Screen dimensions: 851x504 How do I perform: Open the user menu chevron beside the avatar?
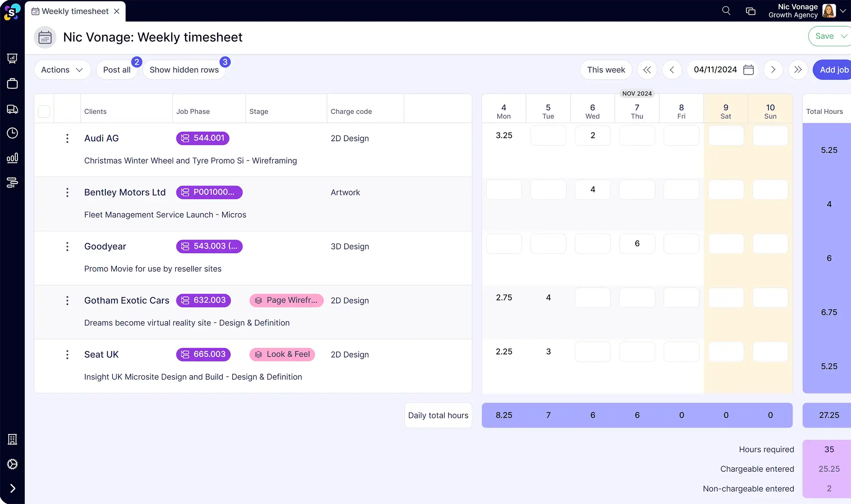[x=843, y=11]
